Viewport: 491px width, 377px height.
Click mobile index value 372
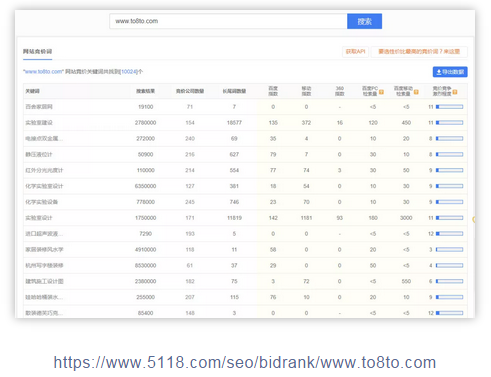point(306,123)
